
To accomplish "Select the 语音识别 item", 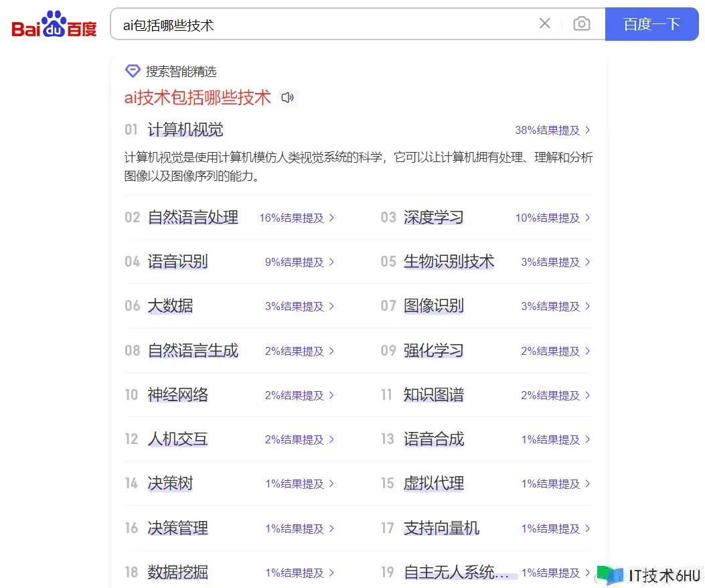I will [177, 262].
